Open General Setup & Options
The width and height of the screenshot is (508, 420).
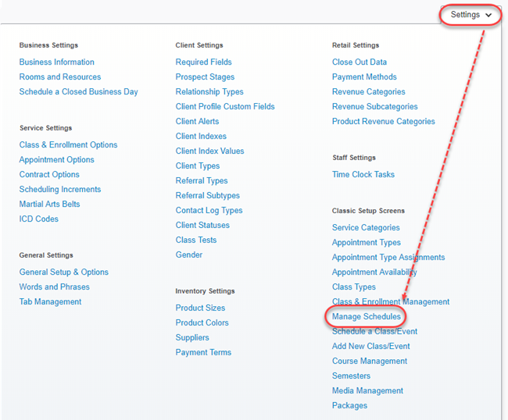(x=63, y=272)
